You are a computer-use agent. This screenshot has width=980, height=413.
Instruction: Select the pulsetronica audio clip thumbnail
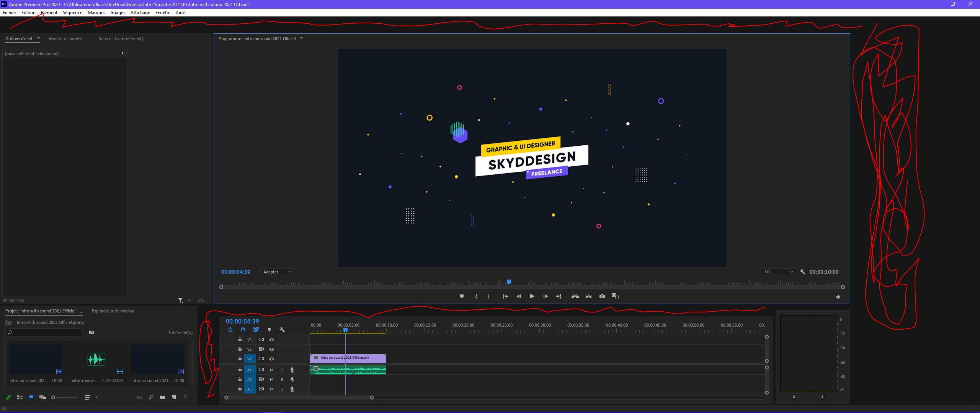click(x=96, y=359)
